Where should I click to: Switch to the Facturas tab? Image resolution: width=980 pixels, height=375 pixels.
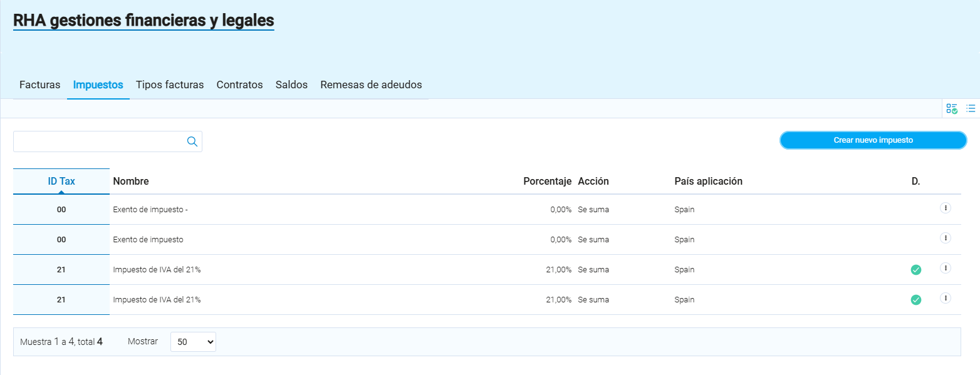point(40,85)
